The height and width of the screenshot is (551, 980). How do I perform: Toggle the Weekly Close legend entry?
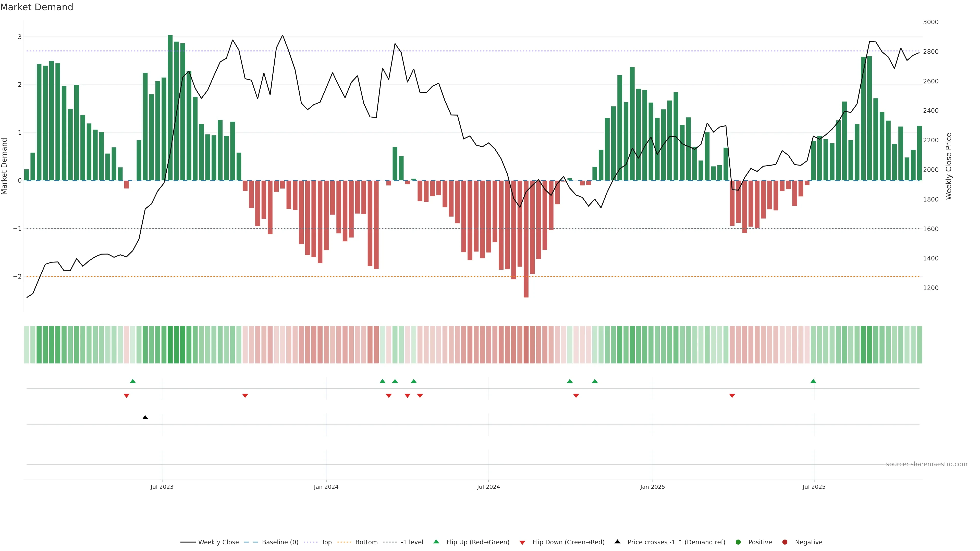tap(218, 542)
